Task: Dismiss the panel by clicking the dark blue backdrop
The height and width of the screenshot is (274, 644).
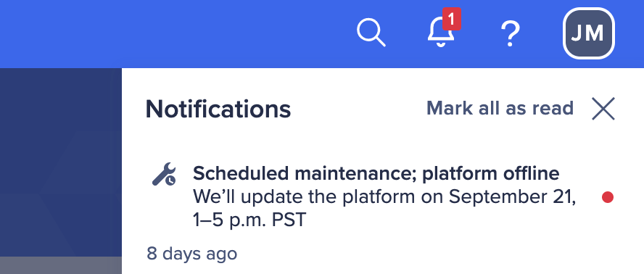Action: [x=61, y=162]
